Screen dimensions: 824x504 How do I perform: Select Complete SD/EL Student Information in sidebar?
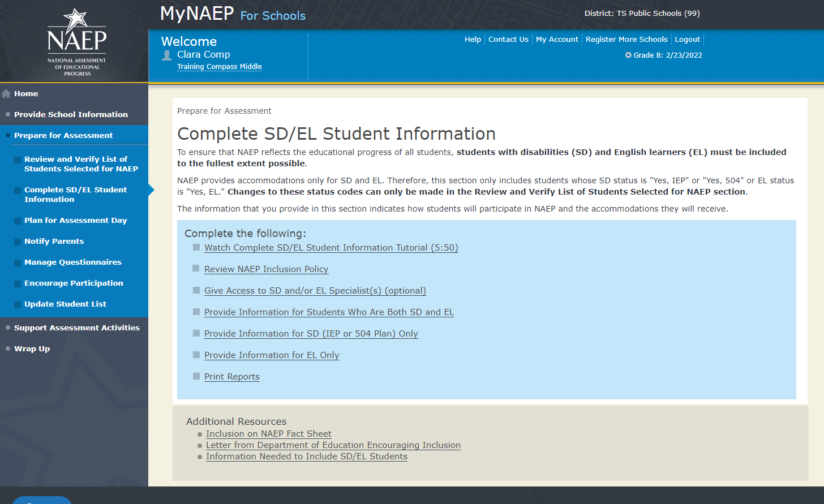pyautogui.click(x=75, y=195)
